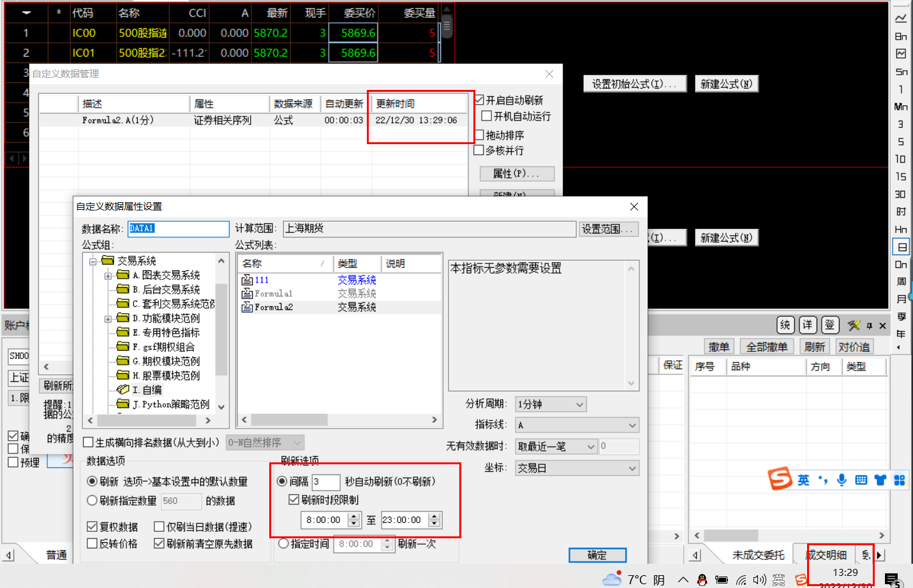Open the Sogou soft keyboard icon

coord(861,480)
